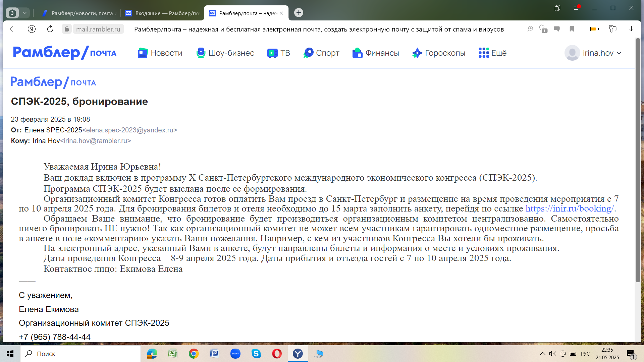Click the comments speech bubble icon
The height and width of the screenshot is (362, 644).
[557, 29]
